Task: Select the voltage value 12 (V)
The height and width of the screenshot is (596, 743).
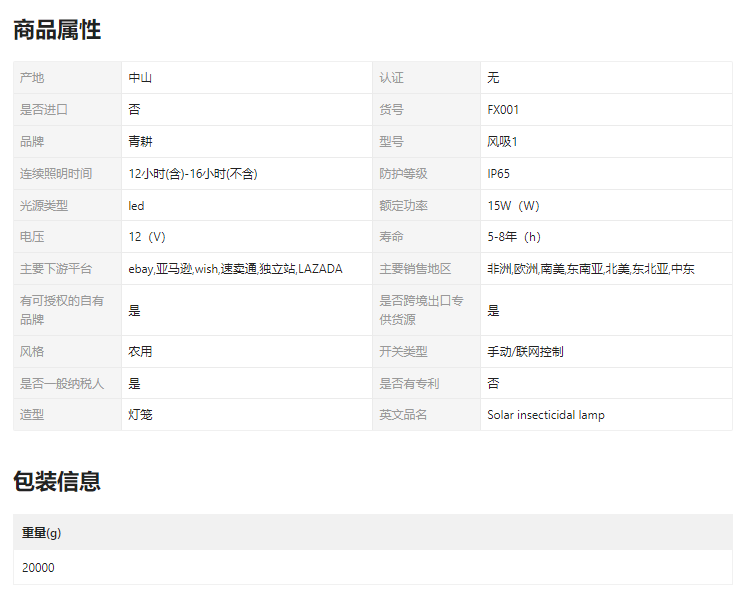Action: pyautogui.click(x=146, y=238)
